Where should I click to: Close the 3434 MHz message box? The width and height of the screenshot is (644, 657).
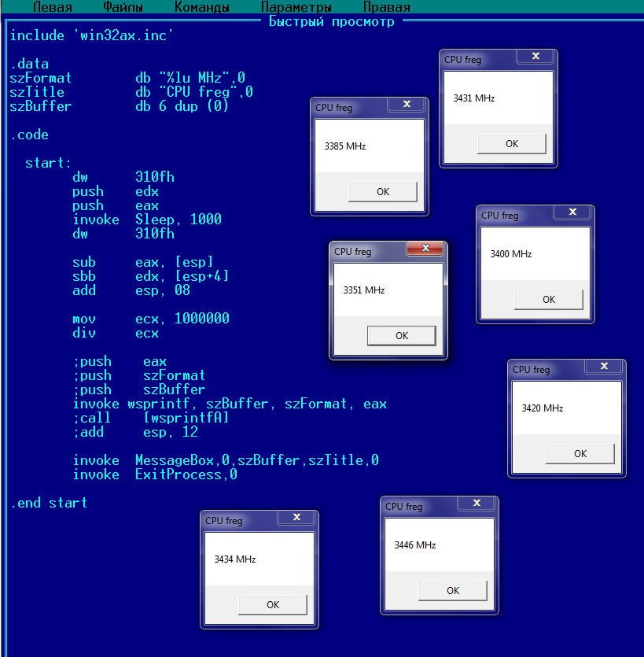pos(297,518)
